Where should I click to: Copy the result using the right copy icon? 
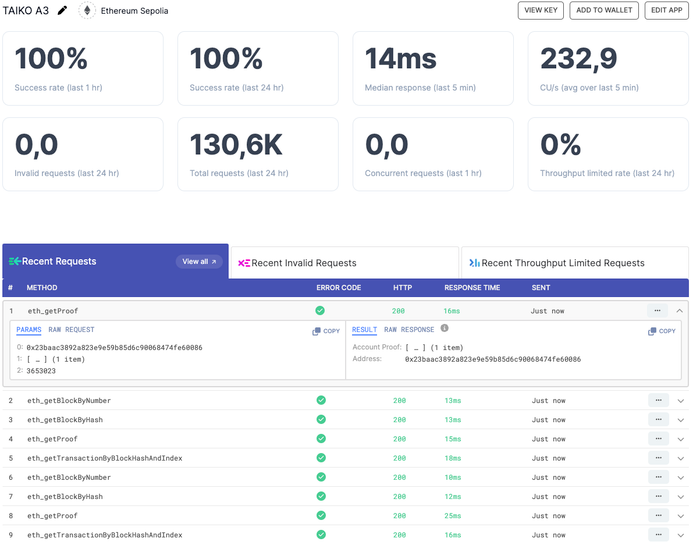coord(662,331)
